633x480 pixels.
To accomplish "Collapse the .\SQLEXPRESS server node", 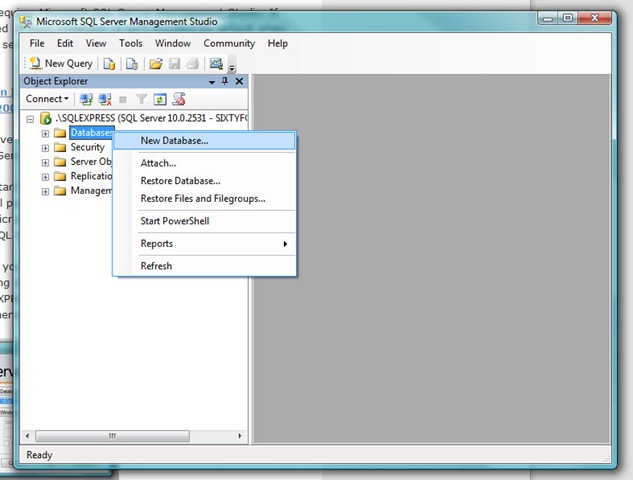I will [x=30, y=119].
